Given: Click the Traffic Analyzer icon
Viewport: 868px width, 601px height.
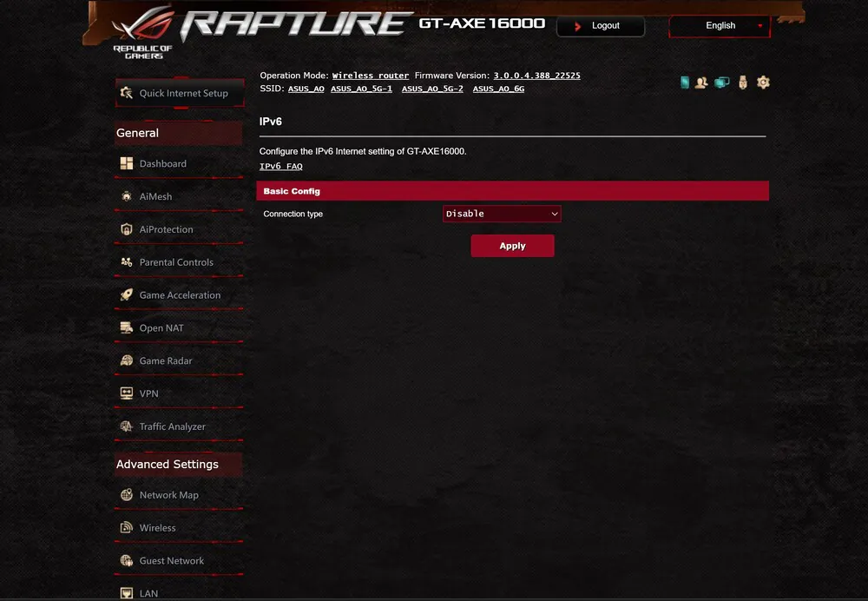Looking at the screenshot, I should pos(126,426).
